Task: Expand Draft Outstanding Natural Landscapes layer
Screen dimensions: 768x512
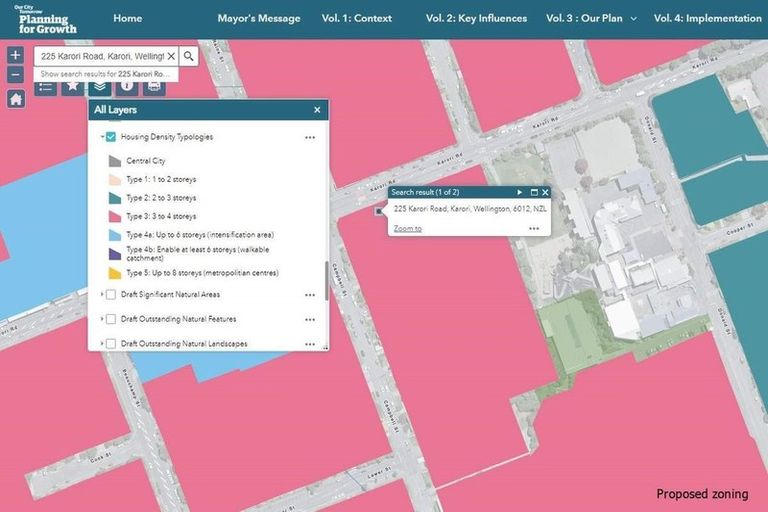Action: click(x=102, y=344)
